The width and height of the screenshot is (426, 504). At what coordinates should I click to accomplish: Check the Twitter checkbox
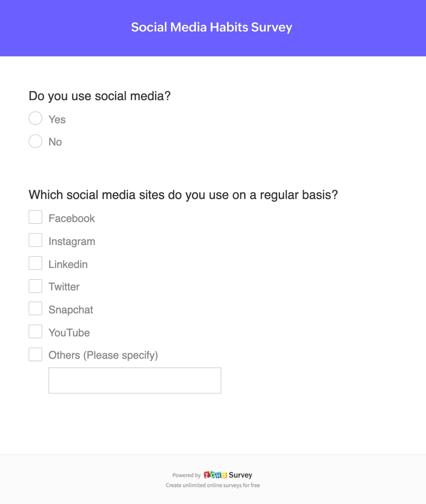coord(35,286)
